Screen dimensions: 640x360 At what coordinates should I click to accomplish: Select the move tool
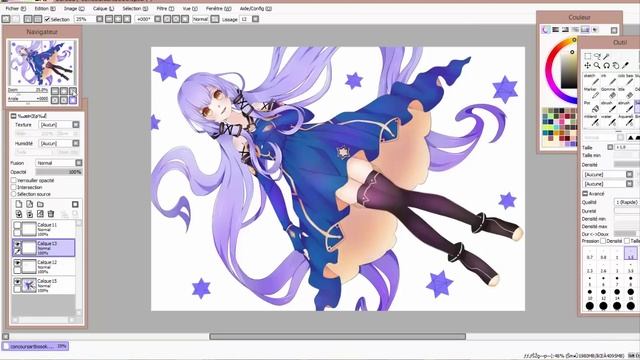[x=588, y=65]
